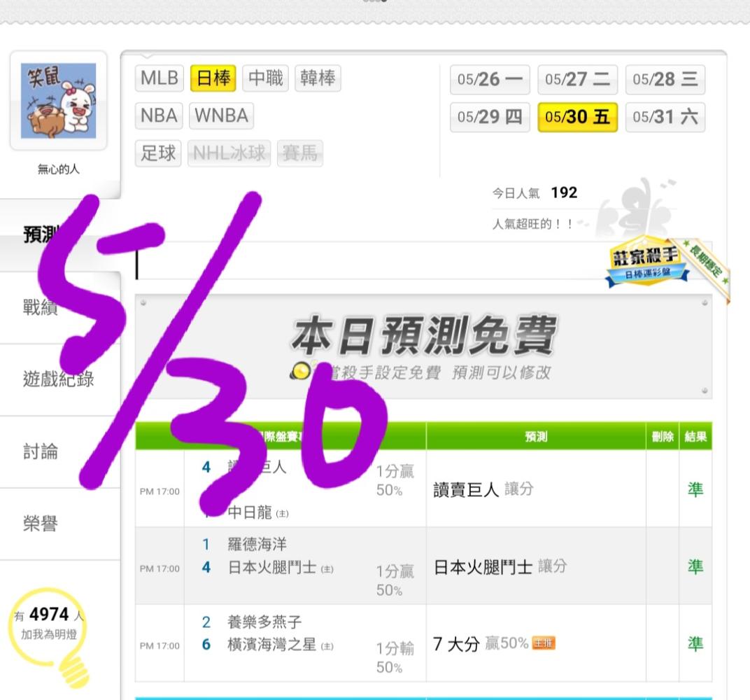This screenshot has height=700, width=750.
Task: Open the 笑鼠 profile avatar image
Action: point(58,101)
